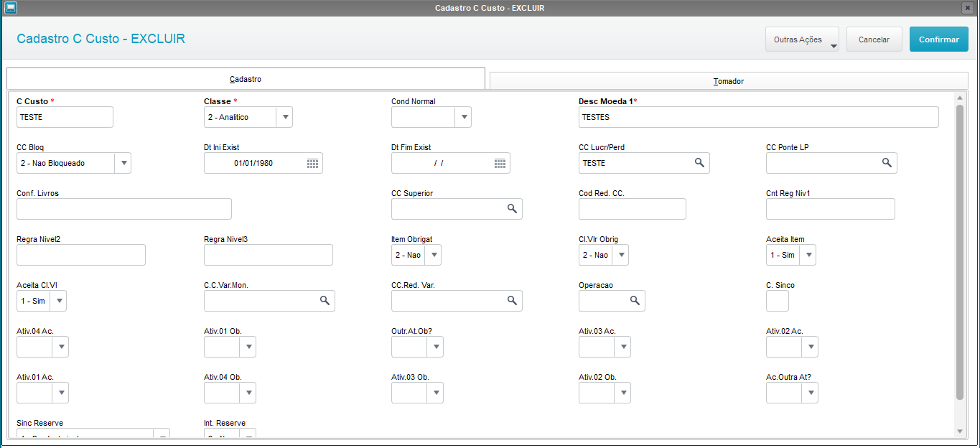
Task: Open the Aceita Item dropdown
Action: pyautogui.click(x=808, y=255)
